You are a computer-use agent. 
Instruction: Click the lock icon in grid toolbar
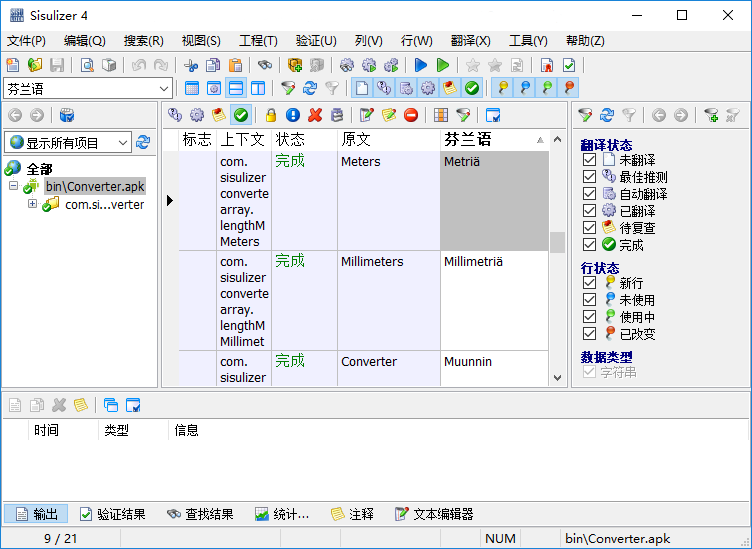tap(271, 115)
